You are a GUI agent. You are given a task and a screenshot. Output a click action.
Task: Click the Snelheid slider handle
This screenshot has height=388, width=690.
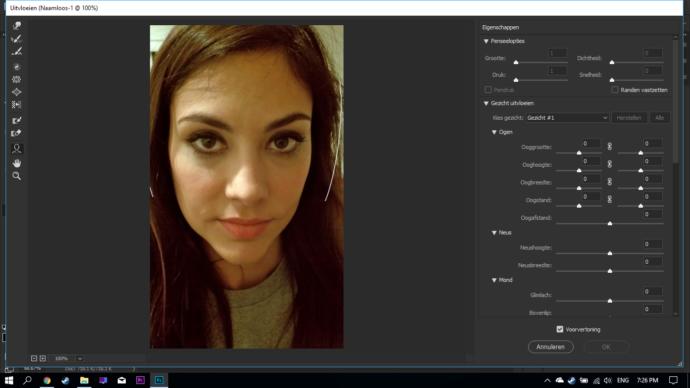coord(612,80)
